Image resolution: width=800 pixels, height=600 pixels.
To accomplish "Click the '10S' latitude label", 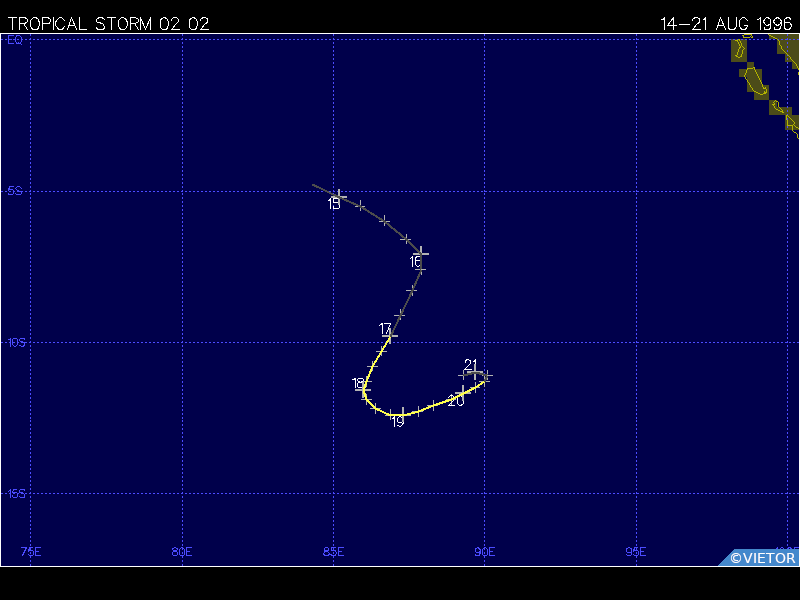I will pos(16,343).
